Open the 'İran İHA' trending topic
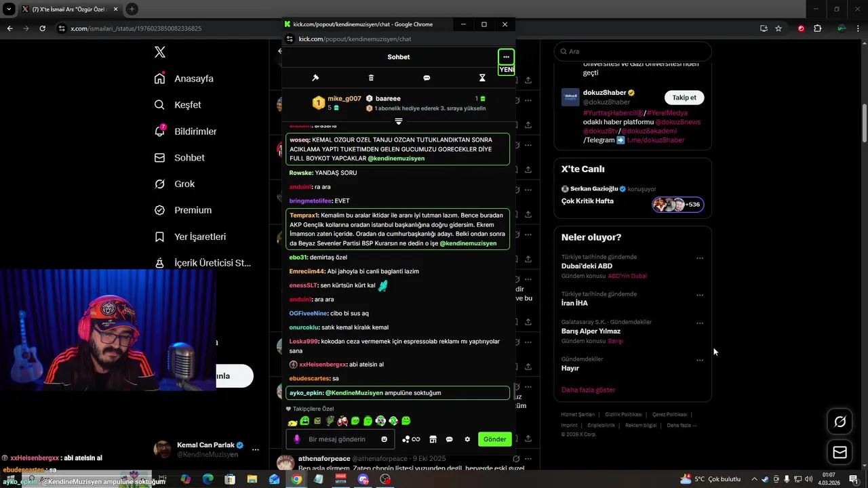The height and width of the screenshot is (488, 868). click(x=574, y=304)
